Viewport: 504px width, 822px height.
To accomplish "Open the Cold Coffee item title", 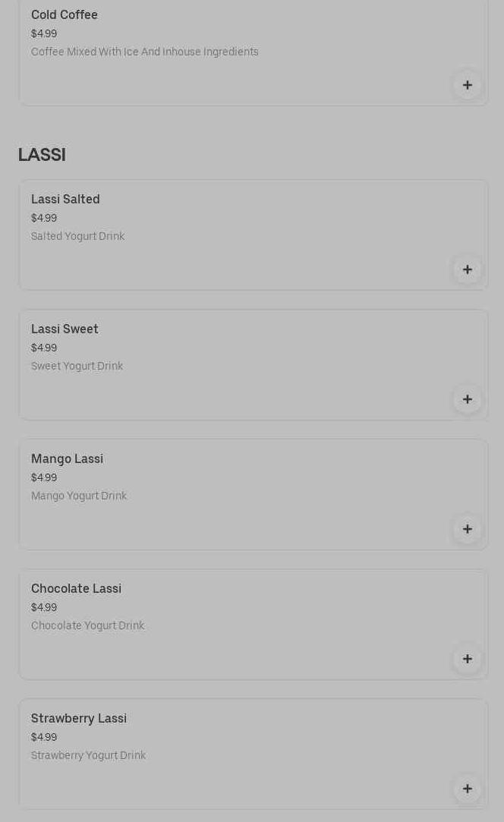I will point(65,15).
